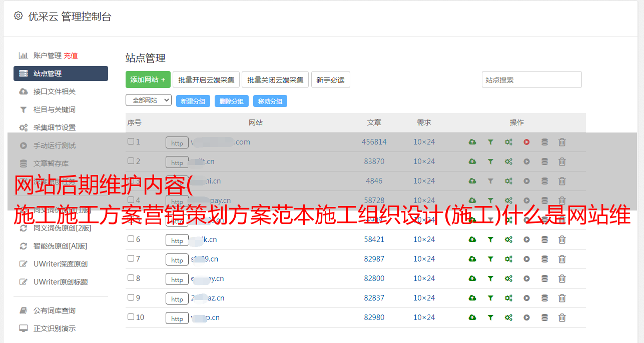This screenshot has width=644, height=343.
Task: Click article count 82987 in row 7
Action: pos(374,259)
